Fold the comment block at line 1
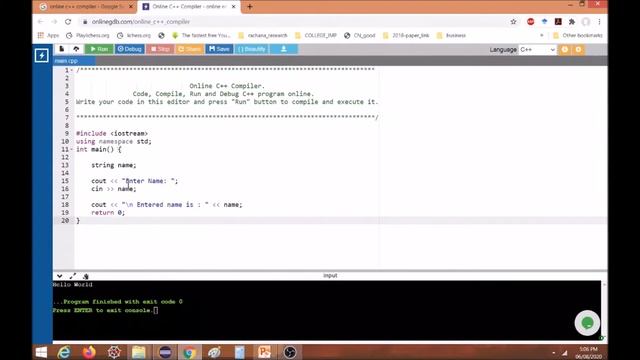 tap(72, 70)
